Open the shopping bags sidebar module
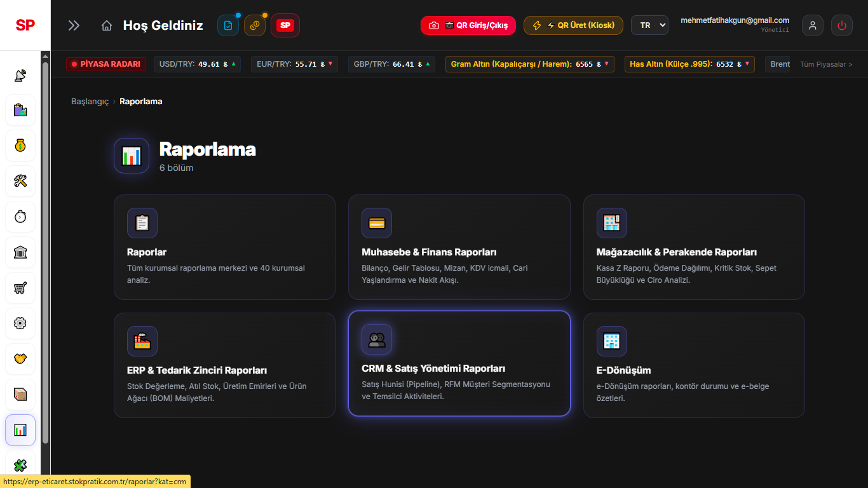The image size is (868, 488). coord(20,111)
